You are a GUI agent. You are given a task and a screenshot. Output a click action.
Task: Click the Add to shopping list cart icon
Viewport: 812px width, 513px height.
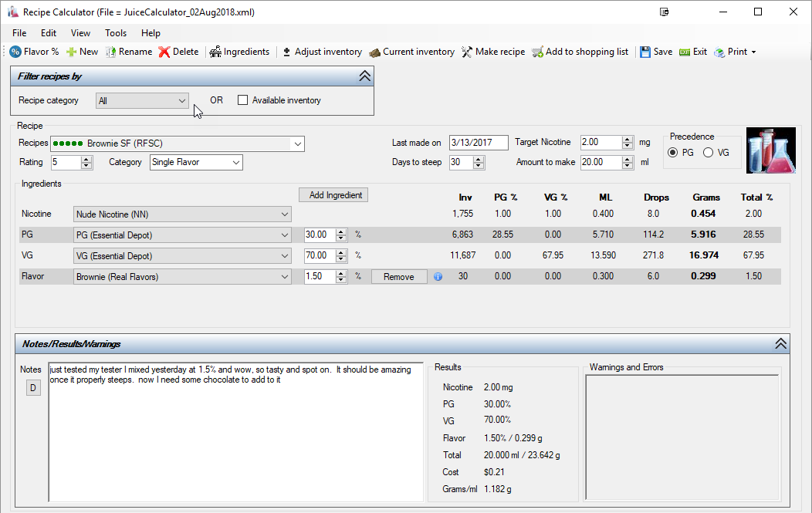point(537,52)
